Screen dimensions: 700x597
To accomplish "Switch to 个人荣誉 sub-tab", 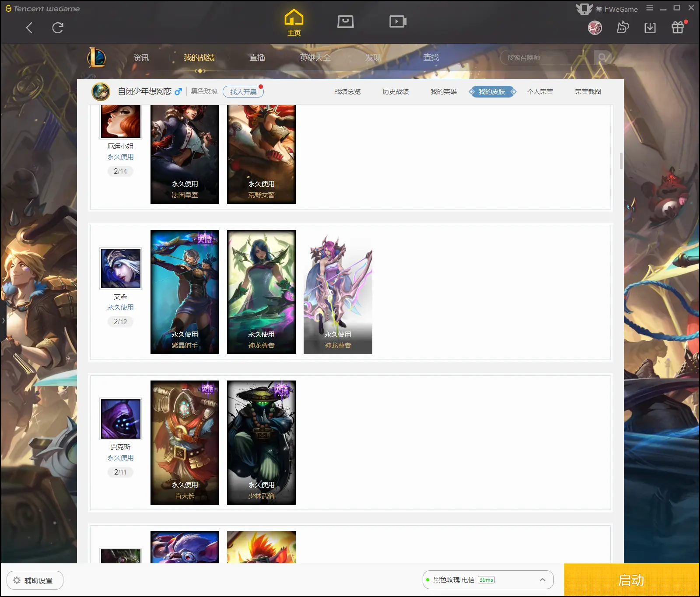I will click(540, 91).
